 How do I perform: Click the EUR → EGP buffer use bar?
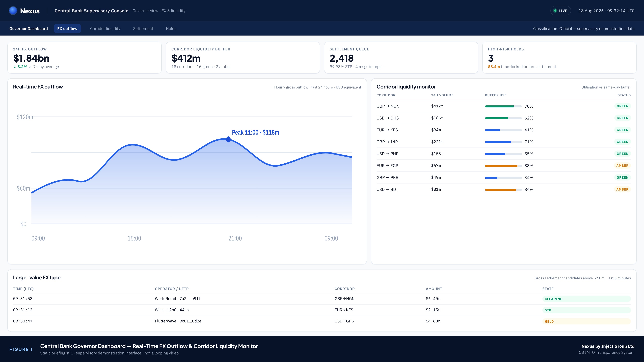tap(503, 166)
